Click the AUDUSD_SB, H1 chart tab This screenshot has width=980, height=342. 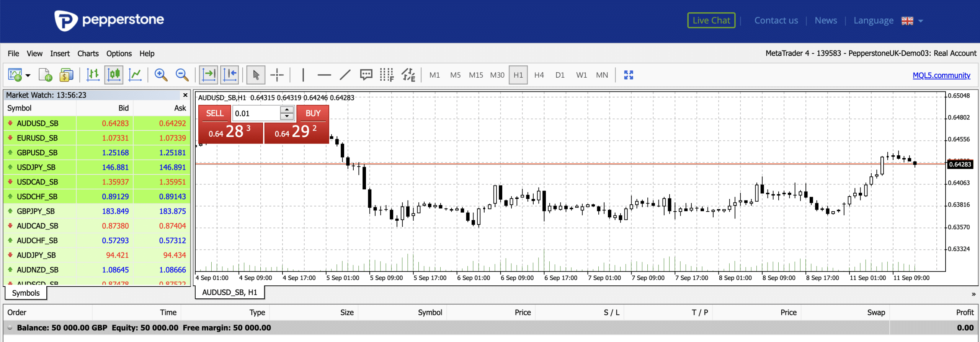click(x=230, y=292)
